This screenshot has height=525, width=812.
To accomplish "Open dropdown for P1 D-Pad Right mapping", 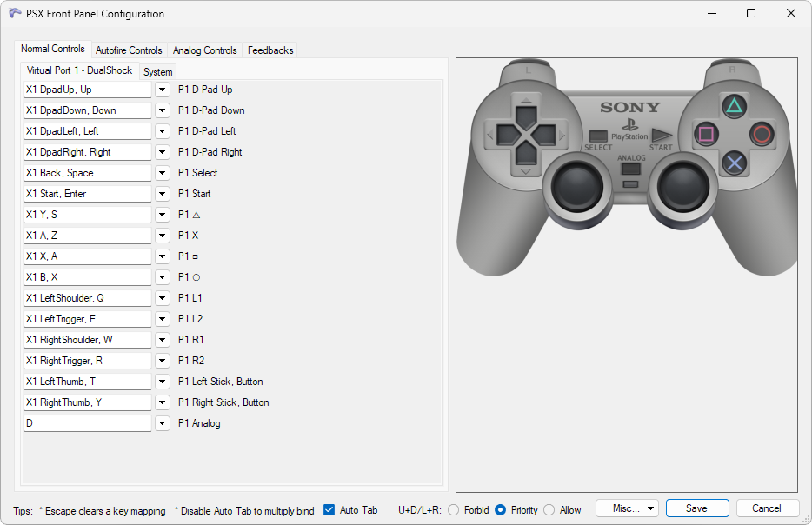I will coord(162,152).
